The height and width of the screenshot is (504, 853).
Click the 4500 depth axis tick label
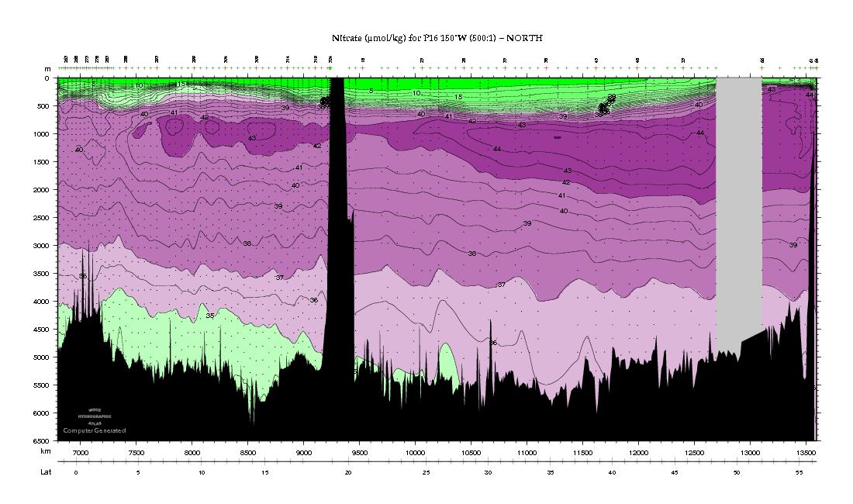tap(41, 330)
